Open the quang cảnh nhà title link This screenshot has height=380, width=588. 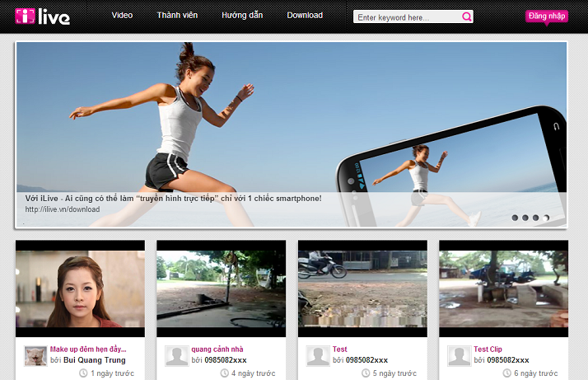217,350
